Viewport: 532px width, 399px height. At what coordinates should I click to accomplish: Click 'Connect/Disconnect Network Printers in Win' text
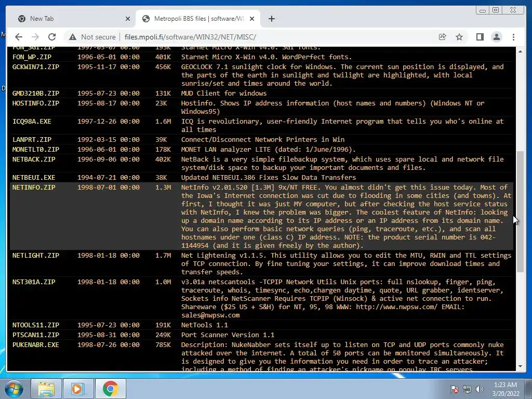262,139
